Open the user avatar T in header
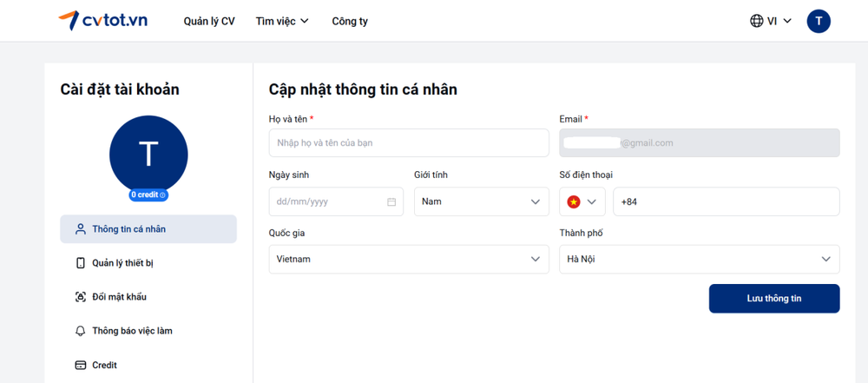868x383 pixels. 819,21
